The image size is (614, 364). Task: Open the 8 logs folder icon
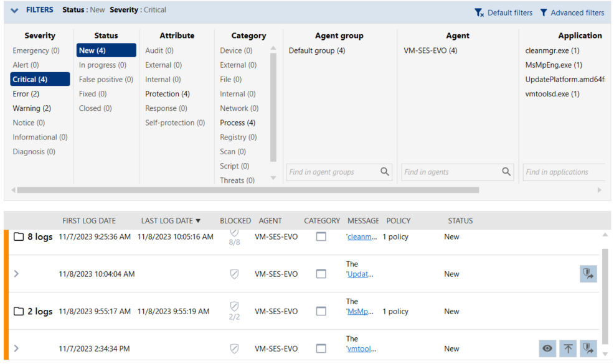click(19, 236)
